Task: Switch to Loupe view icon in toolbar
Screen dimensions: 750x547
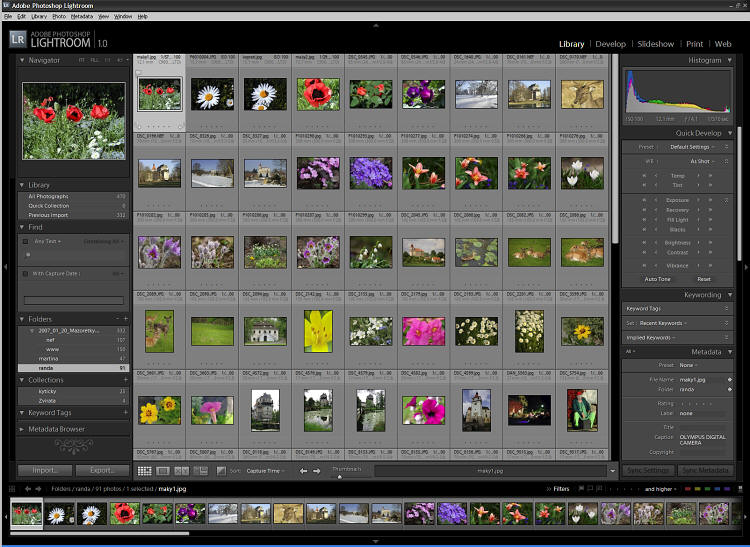Action: tap(163, 470)
